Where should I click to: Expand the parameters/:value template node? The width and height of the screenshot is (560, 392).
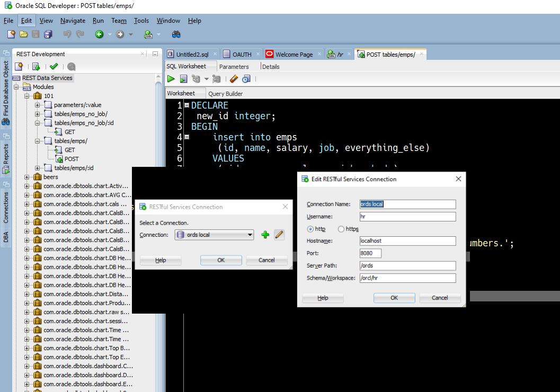coord(38,105)
